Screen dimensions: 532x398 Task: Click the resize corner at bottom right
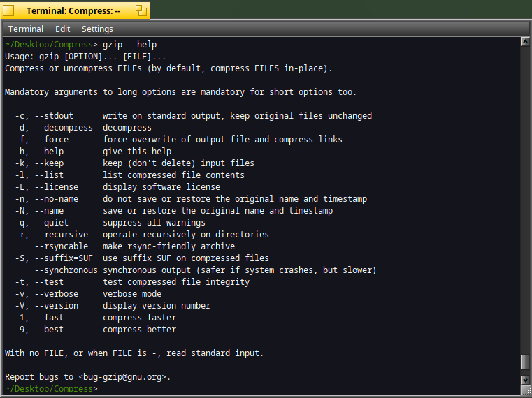point(526,390)
